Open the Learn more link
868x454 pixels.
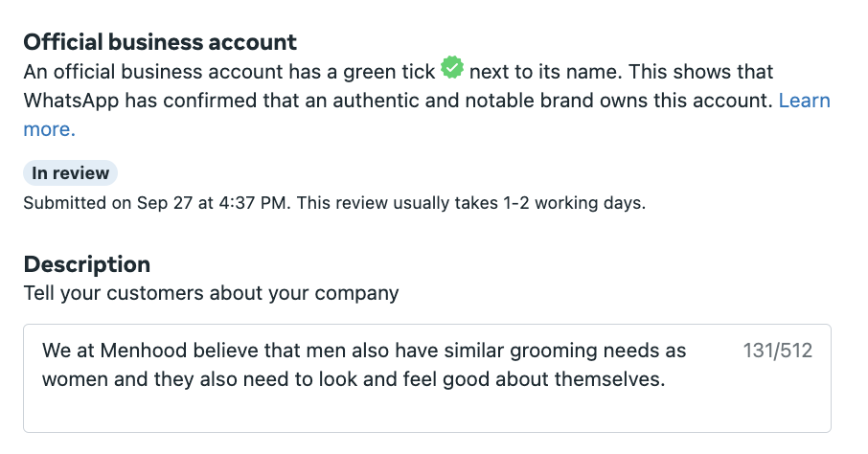805,101
